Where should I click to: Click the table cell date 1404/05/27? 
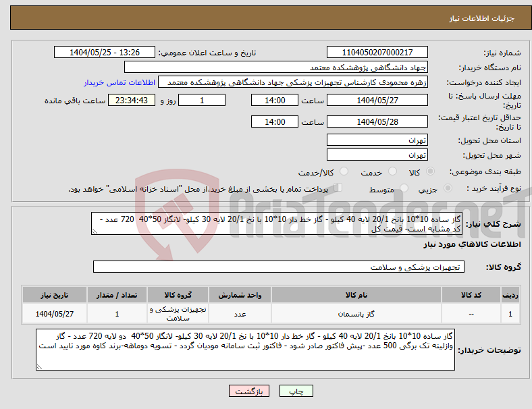tap(55, 314)
